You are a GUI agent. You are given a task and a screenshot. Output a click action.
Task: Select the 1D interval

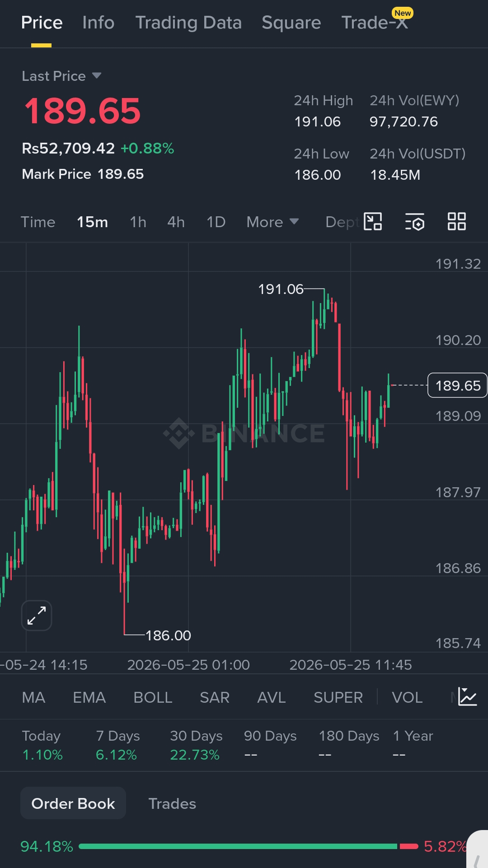[x=216, y=222]
